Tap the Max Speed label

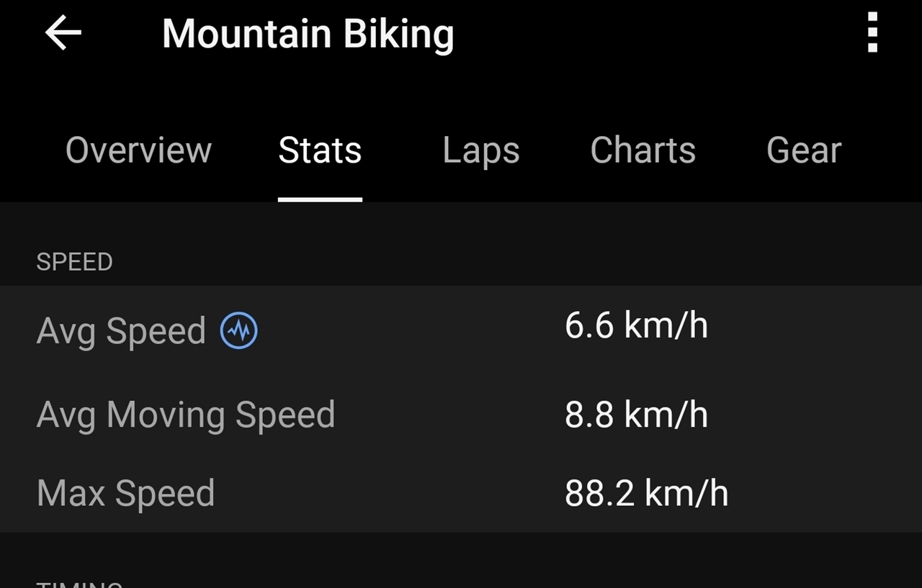pos(126,494)
